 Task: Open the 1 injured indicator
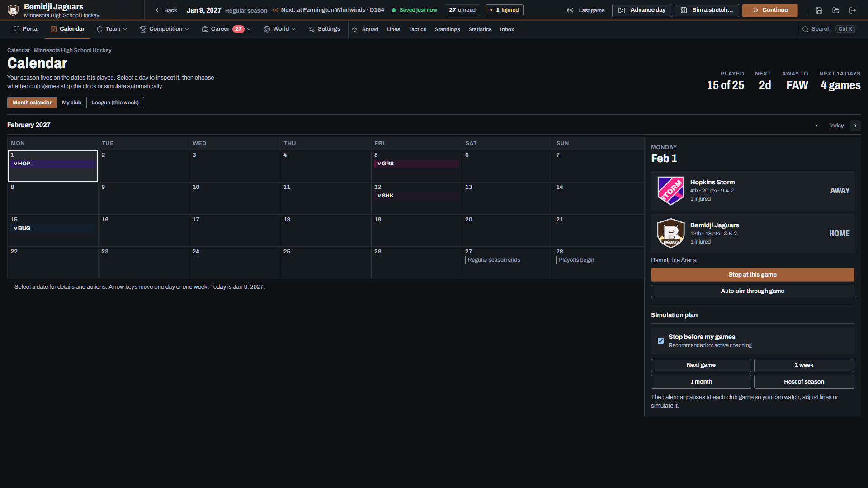tap(504, 10)
